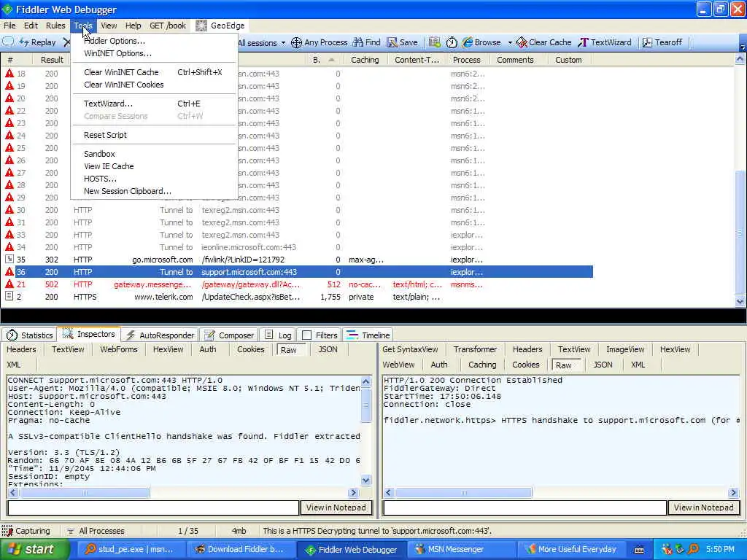Click session list scroll down arrow

pos(740,301)
